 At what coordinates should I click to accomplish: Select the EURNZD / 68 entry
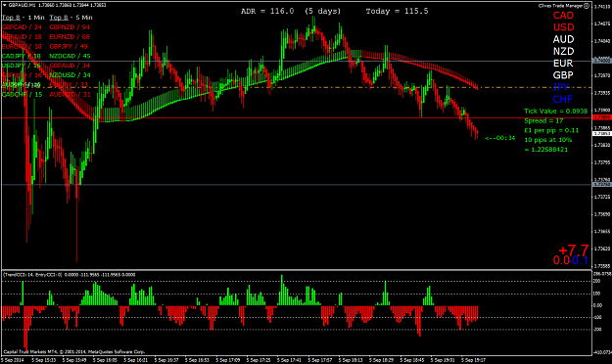pos(70,36)
